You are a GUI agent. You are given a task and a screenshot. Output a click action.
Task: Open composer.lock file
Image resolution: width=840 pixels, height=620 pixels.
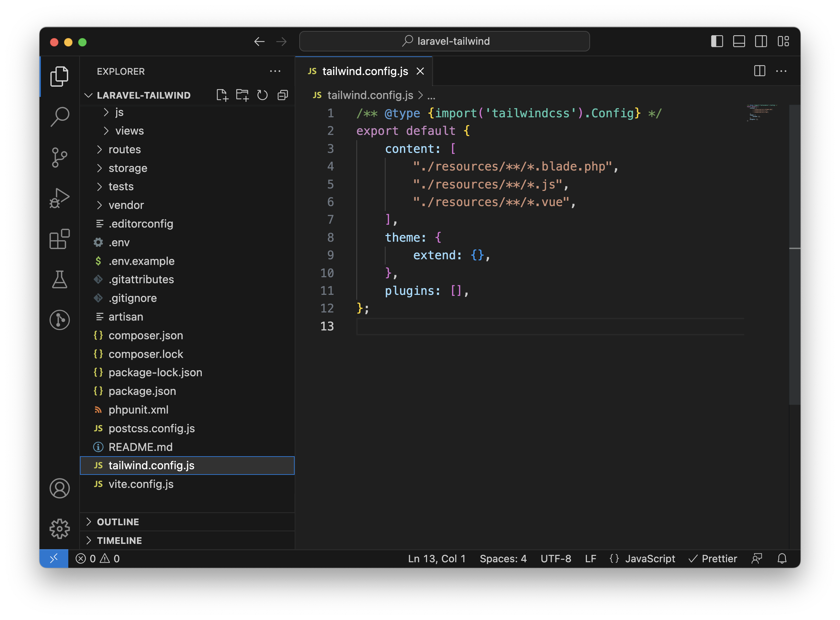[188, 354]
